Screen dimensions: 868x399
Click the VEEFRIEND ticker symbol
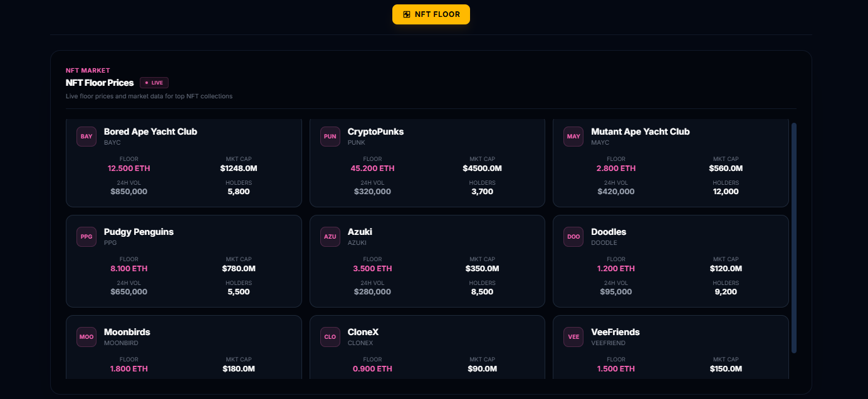pos(608,343)
